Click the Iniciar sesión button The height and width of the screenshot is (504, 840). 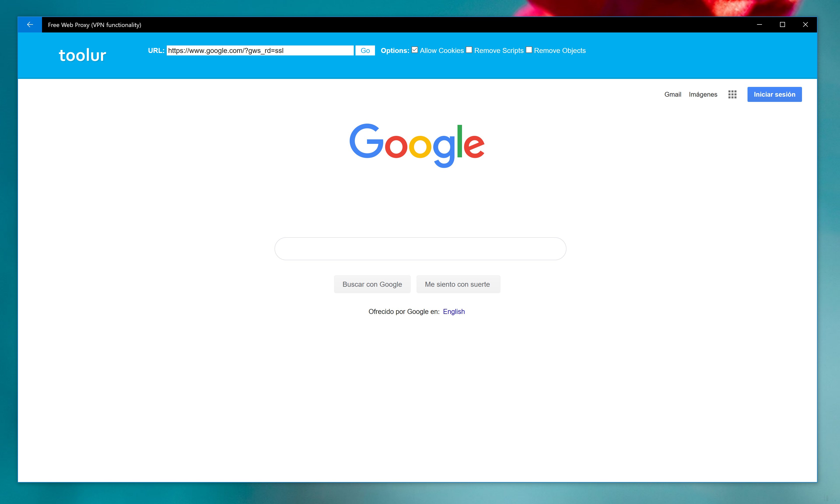coord(774,94)
